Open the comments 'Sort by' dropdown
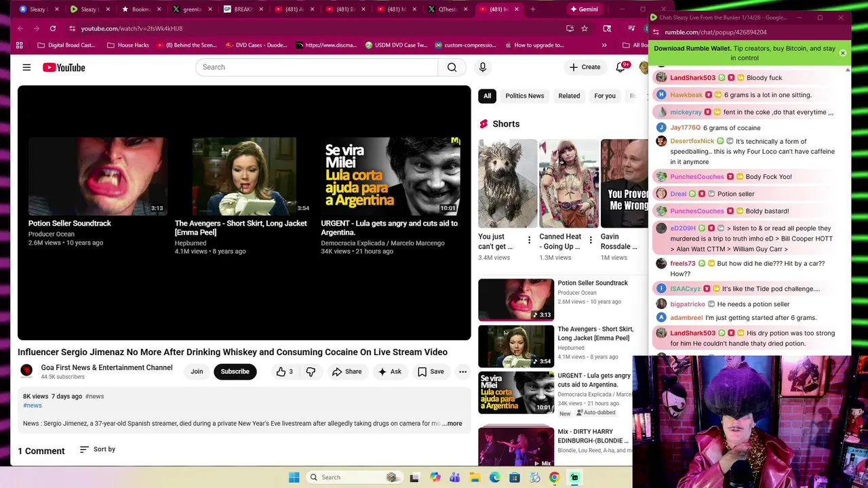 (98, 449)
